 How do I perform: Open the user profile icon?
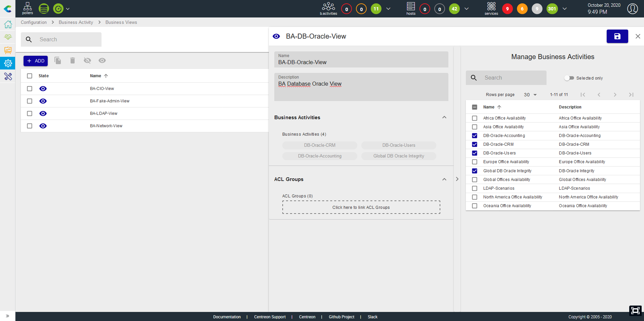pyautogui.click(x=632, y=9)
